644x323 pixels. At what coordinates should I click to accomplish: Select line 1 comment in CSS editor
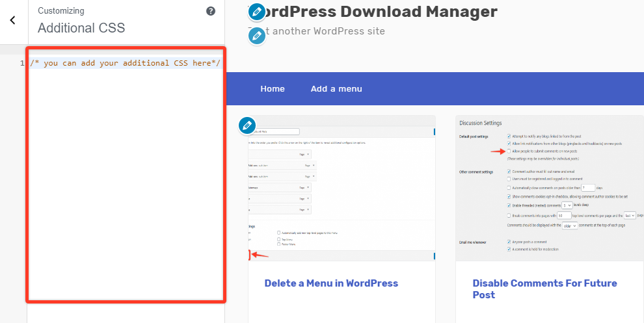[x=126, y=63]
